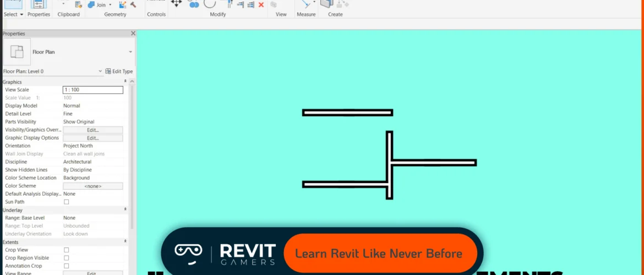644x275 pixels.
Task: Select the vertical wall in canvas
Action: pos(389,165)
